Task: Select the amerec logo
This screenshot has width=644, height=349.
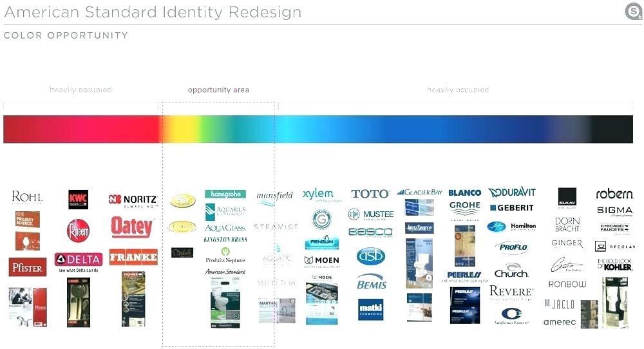Action: click(x=560, y=323)
